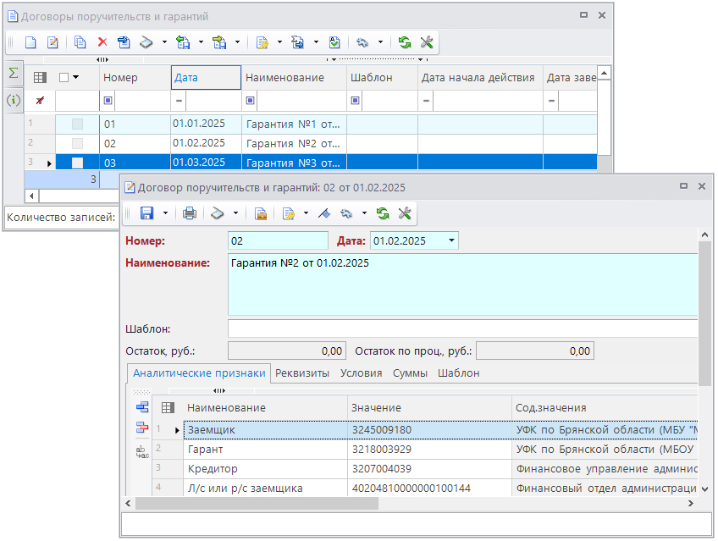The height and width of the screenshot is (541, 718).
Task: Click the green Refresh icon in list toolbar
Action: pyautogui.click(x=405, y=43)
